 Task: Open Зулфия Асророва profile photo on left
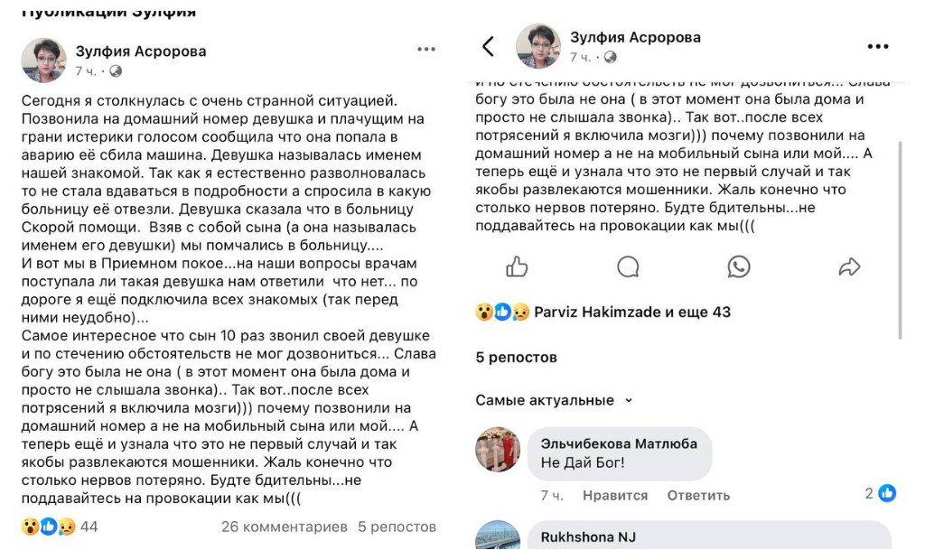(43, 60)
